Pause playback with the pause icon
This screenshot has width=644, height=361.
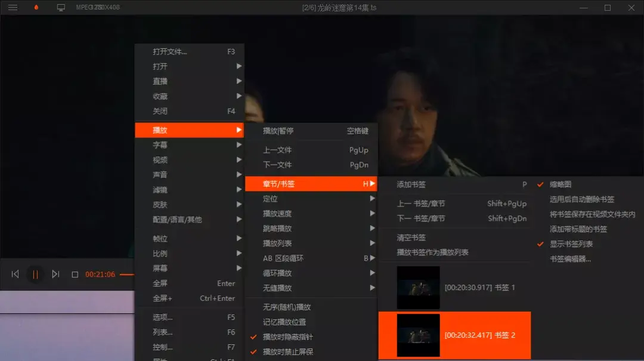36,274
